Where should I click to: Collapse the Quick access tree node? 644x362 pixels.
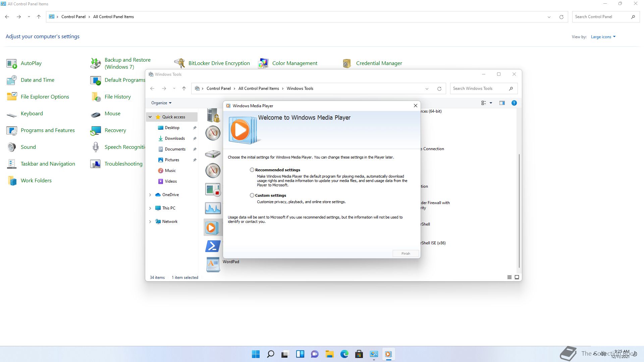pos(150,117)
